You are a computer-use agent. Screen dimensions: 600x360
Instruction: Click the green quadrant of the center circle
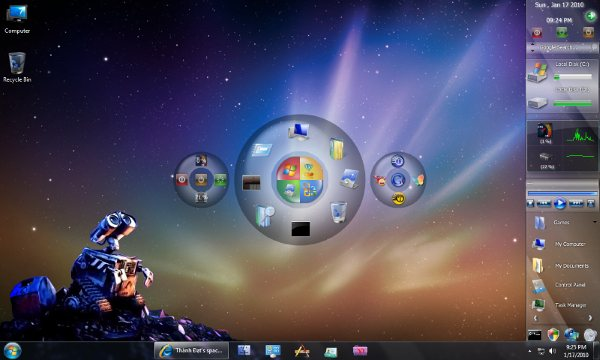[x=288, y=191]
